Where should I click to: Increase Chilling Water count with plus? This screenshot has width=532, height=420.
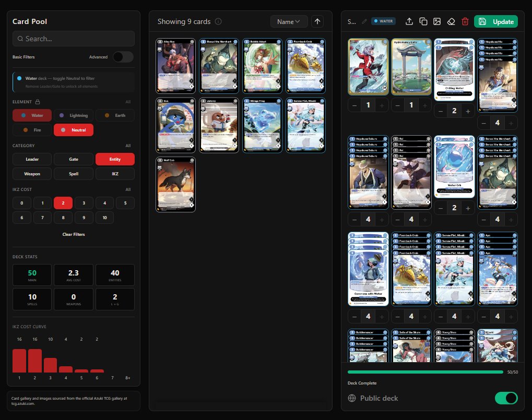pyautogui.click(x=468, y=111)
